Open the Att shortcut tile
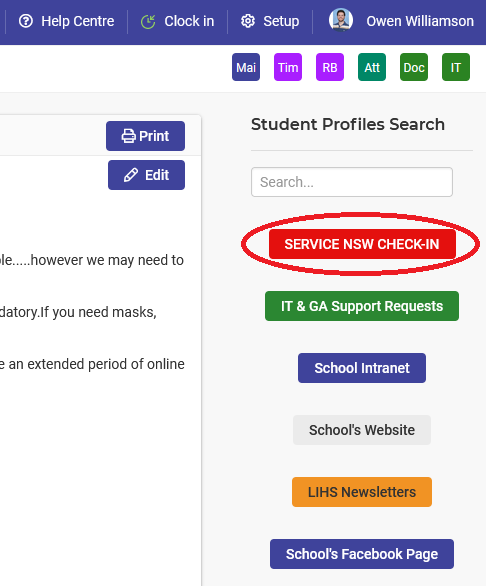488x588 pixels. tap(372, 68)
